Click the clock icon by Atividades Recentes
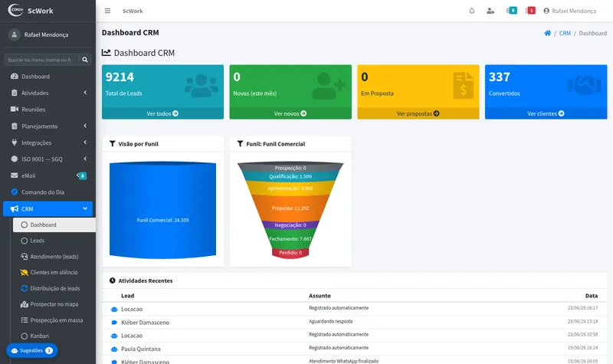613x364 pixels. pyautogui.click(x=113, y=280)
